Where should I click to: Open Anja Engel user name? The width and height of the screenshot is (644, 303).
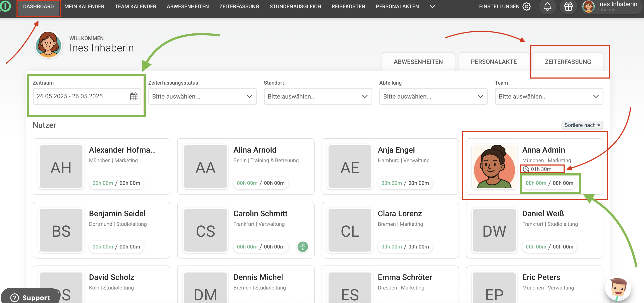(396, 150)
